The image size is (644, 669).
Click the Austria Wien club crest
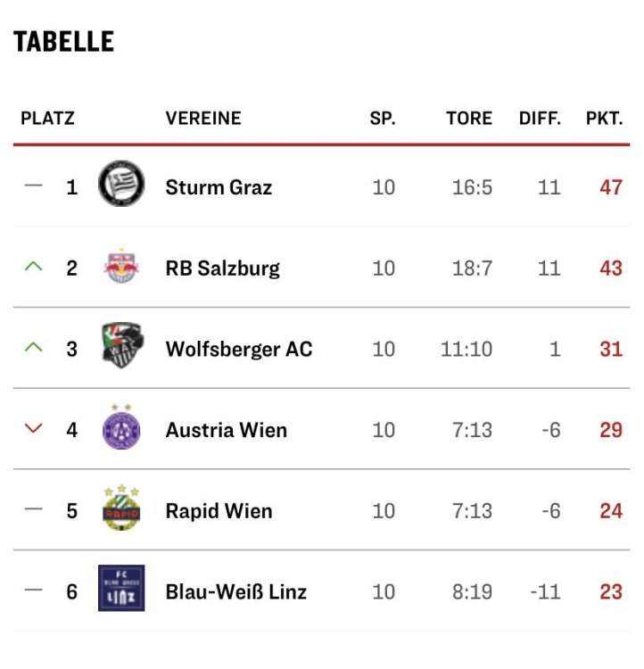[x=121, y=427]
